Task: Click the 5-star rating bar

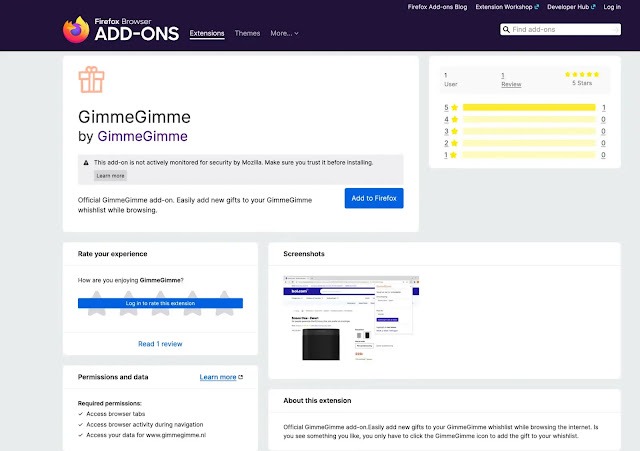Action: pyautogui.click(x=529, y=107)
